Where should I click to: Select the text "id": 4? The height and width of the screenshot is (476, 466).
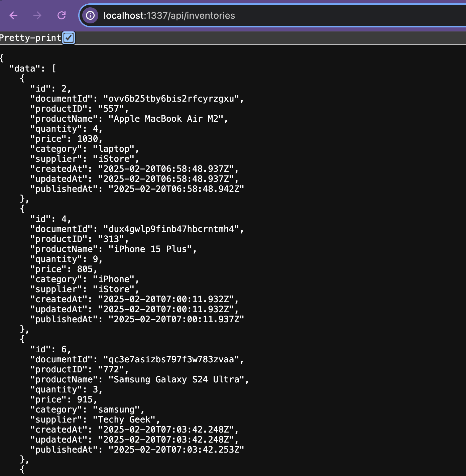pyautogui.click(x=48, y=219)
